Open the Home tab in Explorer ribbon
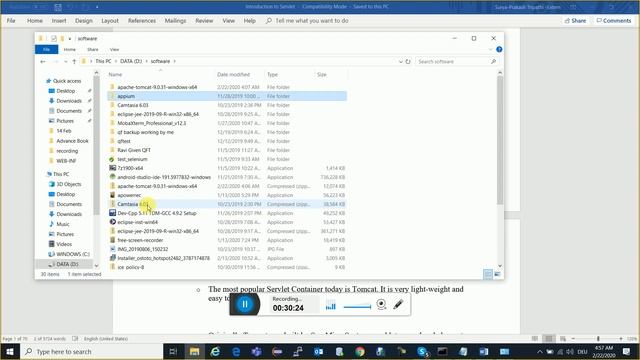The image size is (640, 360). pos(70,49)
